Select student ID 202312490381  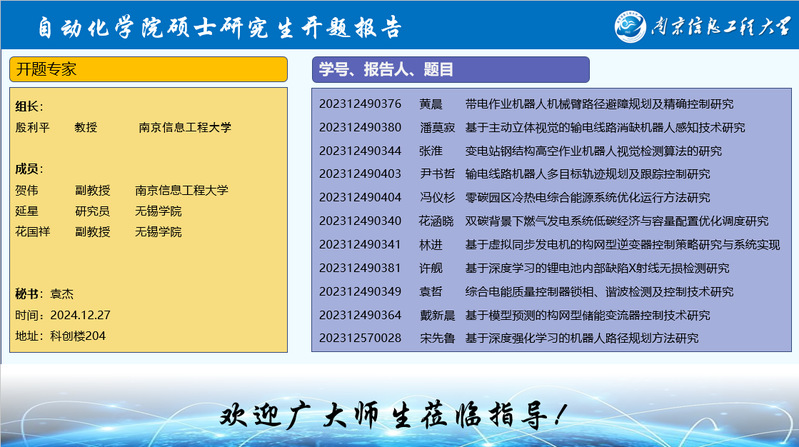[x=360, y=268]
